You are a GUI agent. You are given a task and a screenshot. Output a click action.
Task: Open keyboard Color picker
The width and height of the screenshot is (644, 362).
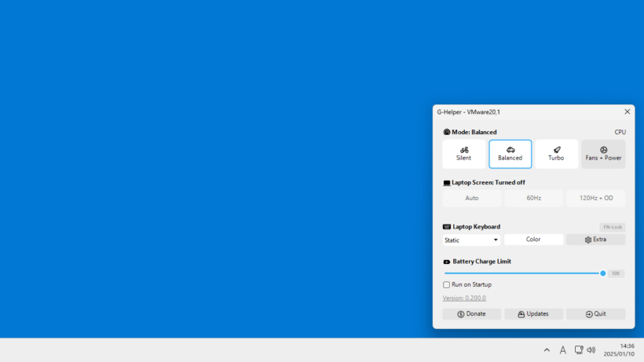point(533,240)
